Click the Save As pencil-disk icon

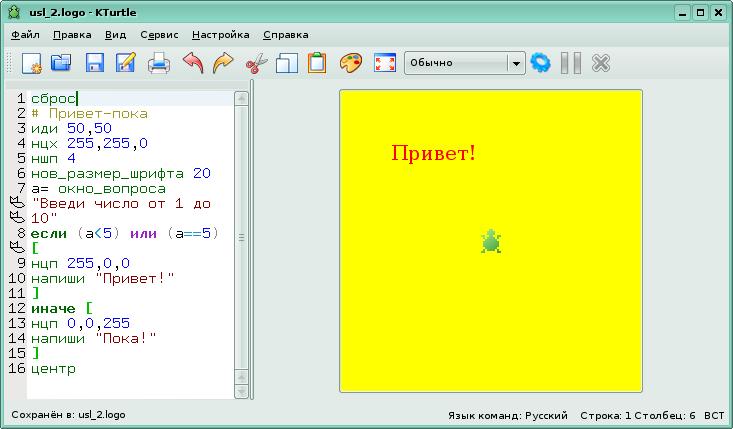click(x=125, y=63)
